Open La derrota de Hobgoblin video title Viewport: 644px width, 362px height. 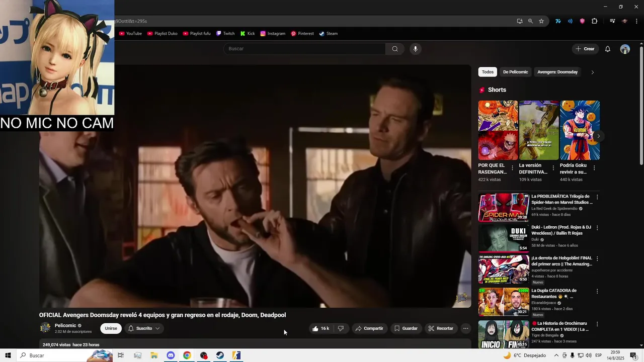(562, 261)
